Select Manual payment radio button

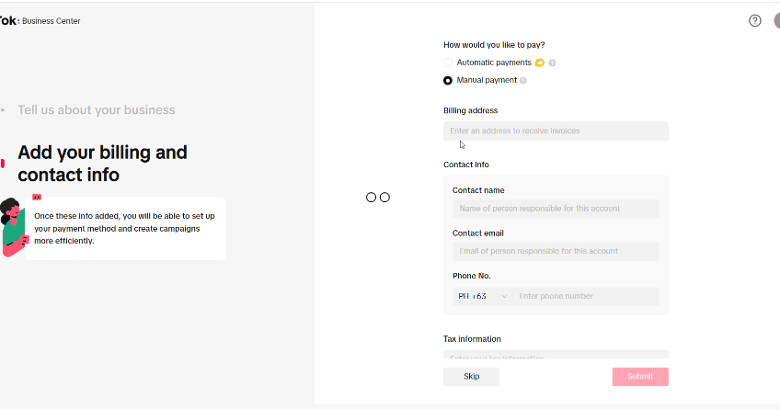pos(448,81)
